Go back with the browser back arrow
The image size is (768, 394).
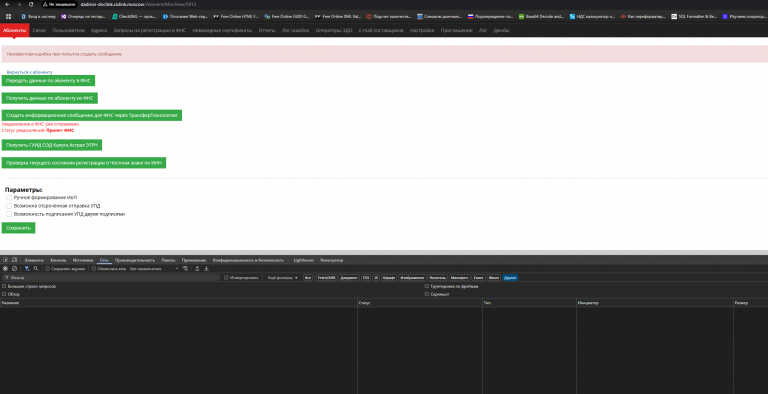7,4
